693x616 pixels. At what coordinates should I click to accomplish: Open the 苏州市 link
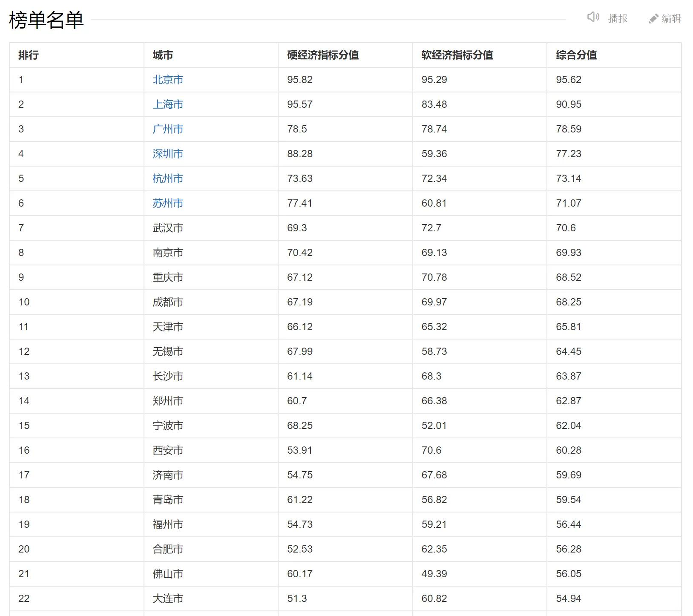point(168,203)
